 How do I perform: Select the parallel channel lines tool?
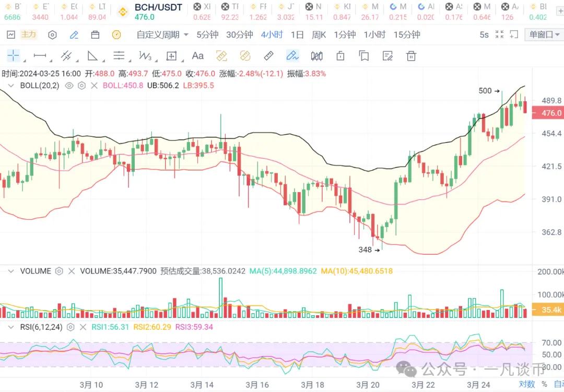66,56
